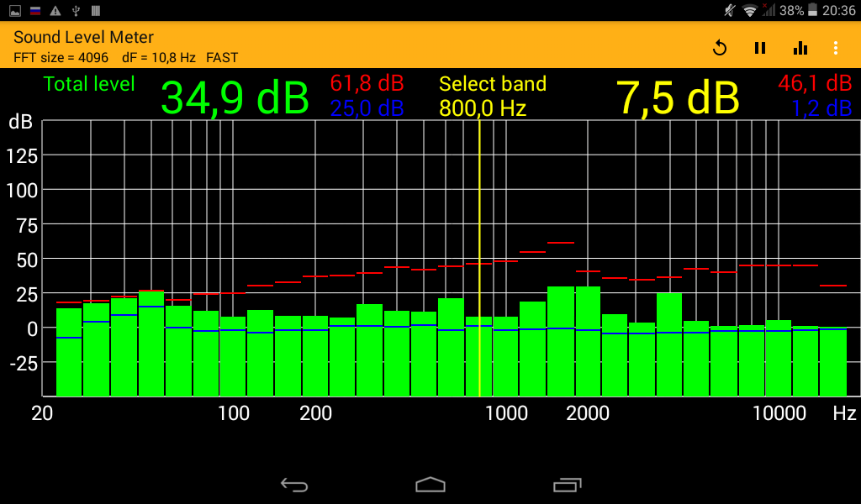Viewport: 861px width, 504px height.
Task: Click the 800,0 Hz band frequency
Action: (x=483, y=108)
